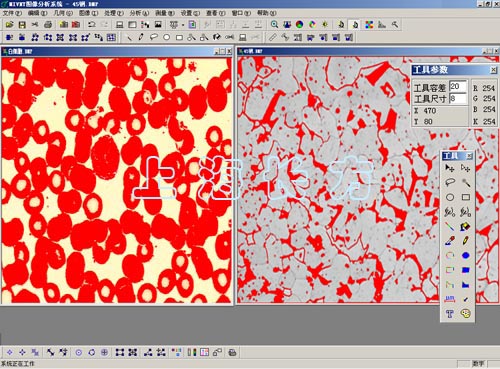
Task: Click the printer icon in toolbar
Action: point(48,24)
